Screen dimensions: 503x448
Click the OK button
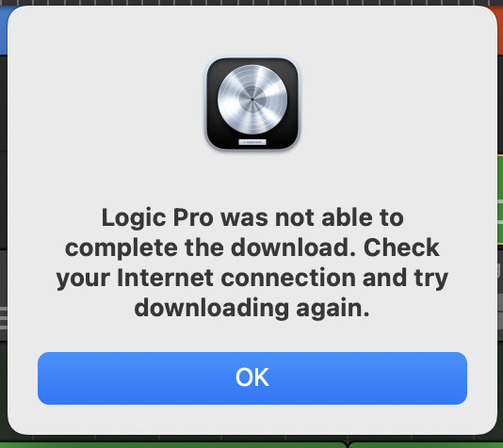coord(252,378)
